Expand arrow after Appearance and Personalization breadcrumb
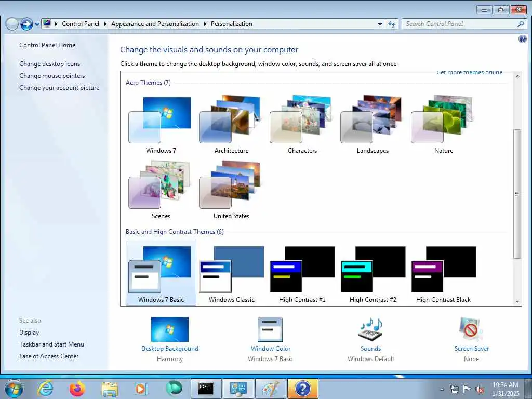Image resolution: width=532 pixels, height=399 pixels. 205,24
